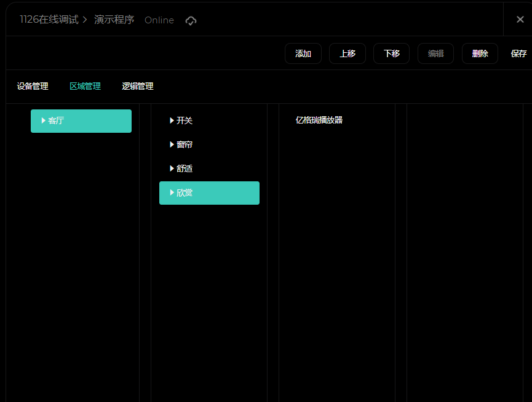Go back to 1126在线调试 breadcrumb
This screenshot has height=402, width=532.
49,20
